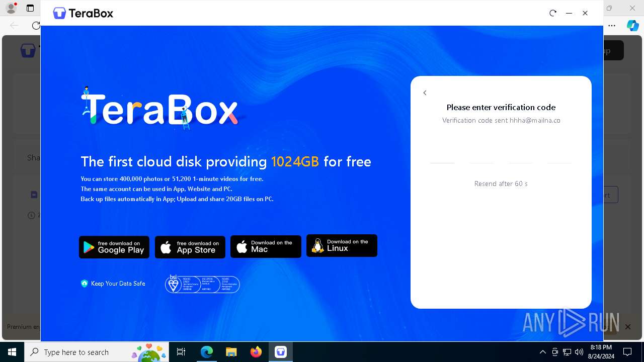
Task: Click the volume icon in system tray
Action: pos(579,352)
